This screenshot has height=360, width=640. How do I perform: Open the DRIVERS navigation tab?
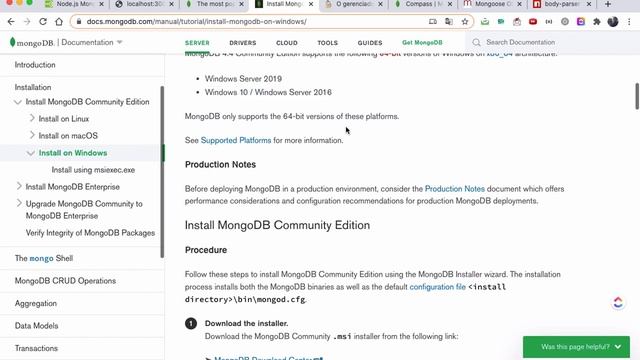(242, 43)
